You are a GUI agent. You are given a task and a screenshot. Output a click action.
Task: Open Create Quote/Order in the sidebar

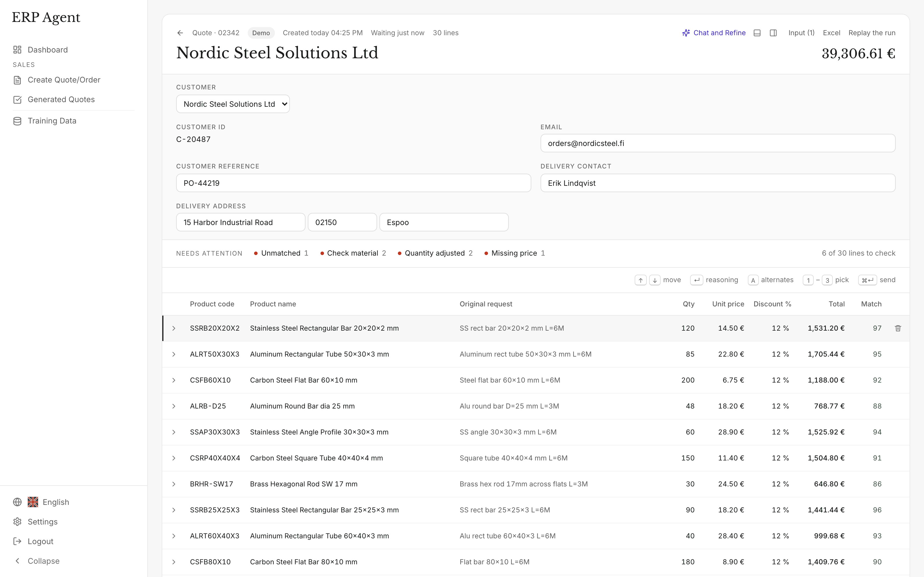[64, 80]
